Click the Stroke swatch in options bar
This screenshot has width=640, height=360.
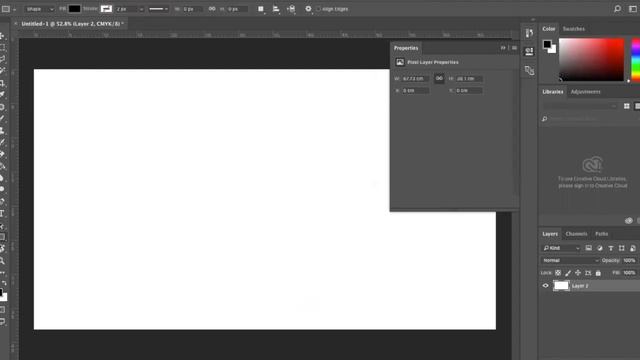coord(106,9)
